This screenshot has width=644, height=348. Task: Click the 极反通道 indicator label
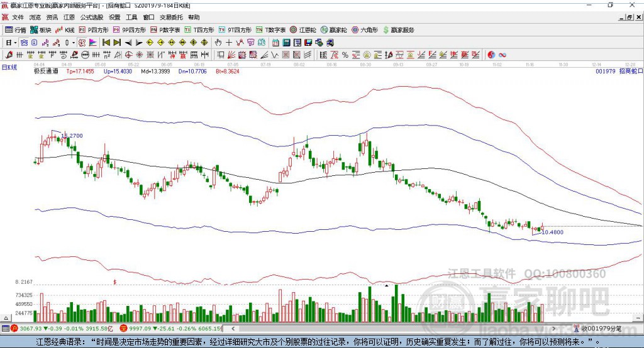[46, 71]
